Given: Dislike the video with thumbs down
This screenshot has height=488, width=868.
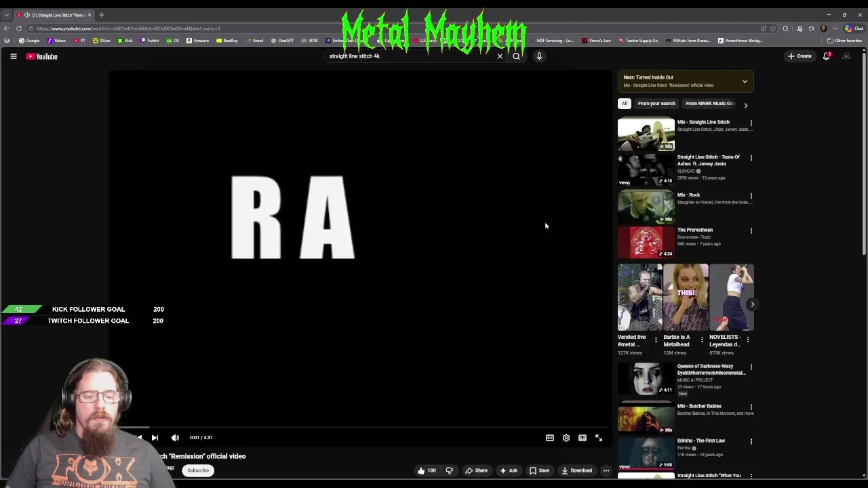Looking at the screenshot, I should click(x=449, y=470).
